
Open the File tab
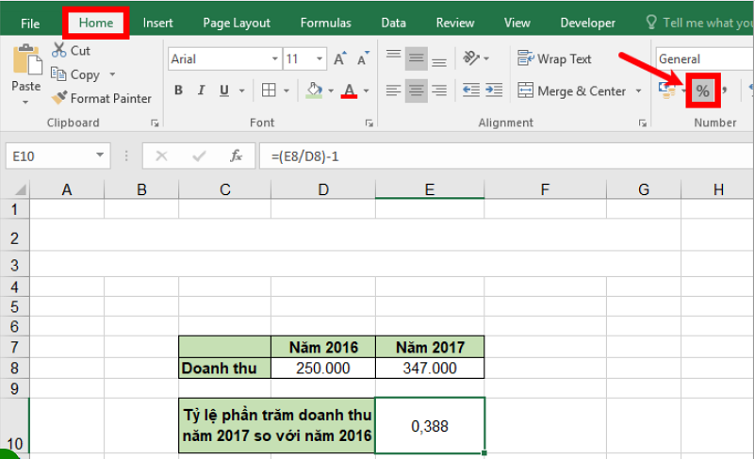click(30, 23)
